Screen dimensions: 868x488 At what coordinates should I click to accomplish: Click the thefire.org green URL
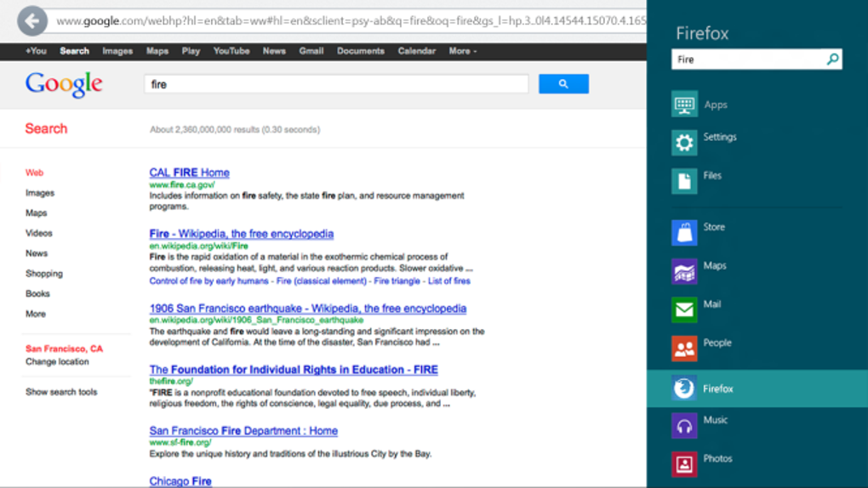point(171,381)
